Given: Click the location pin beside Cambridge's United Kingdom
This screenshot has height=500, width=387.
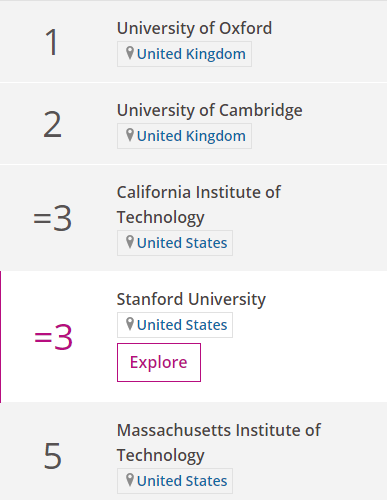Looking at the screenshot, I should click(130, 135).
